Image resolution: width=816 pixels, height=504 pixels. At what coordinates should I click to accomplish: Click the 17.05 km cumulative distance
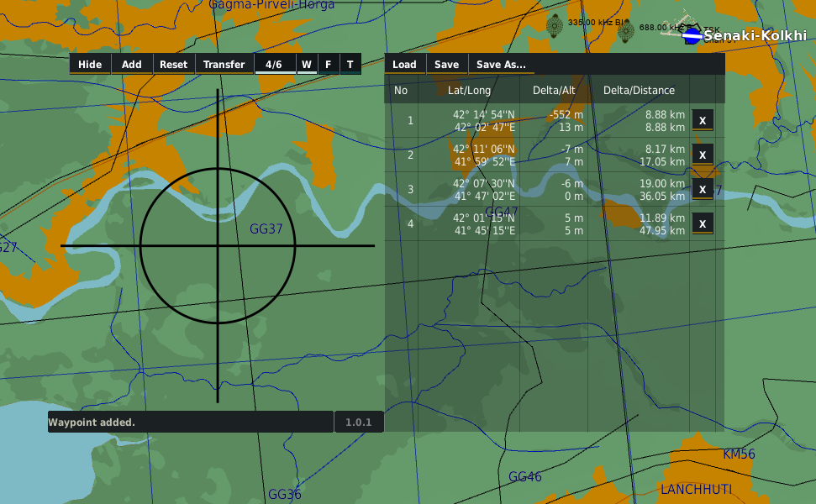(x=662, y=162)
